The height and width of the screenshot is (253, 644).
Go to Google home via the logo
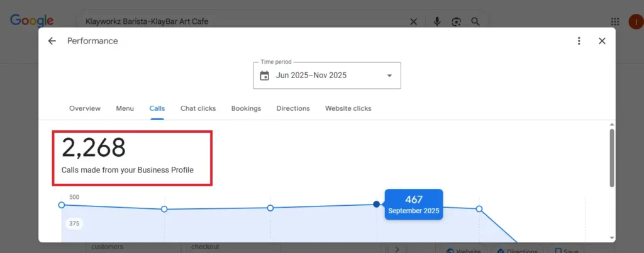tap(32, 21)
